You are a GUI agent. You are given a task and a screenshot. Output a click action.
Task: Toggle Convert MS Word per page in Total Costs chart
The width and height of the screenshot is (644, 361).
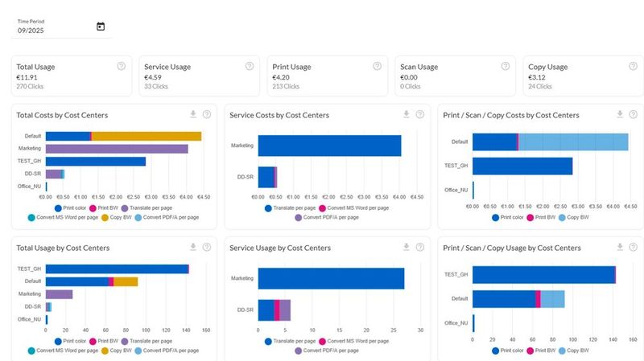coord(63,217)
